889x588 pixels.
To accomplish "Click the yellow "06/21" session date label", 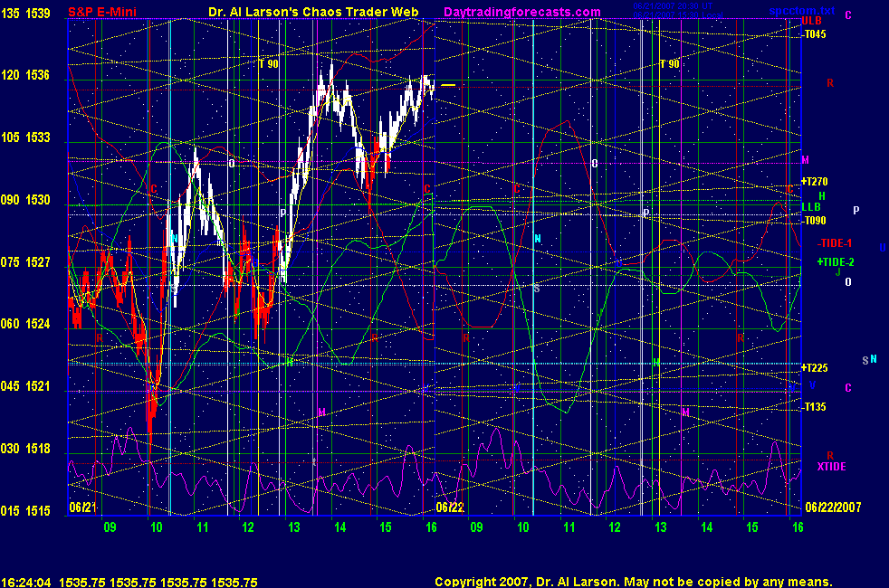I will pyautogui.click(x=82, y=507).
